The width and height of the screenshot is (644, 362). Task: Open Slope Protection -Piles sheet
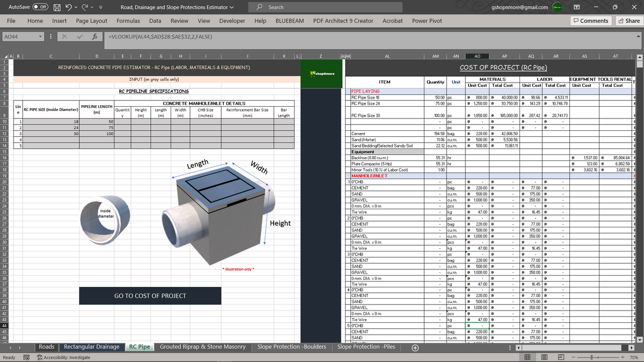[x=366, y=346]
